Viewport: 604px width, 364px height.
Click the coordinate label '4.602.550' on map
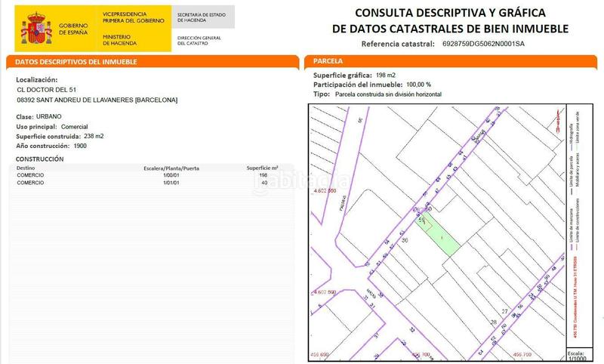(325, 190)
